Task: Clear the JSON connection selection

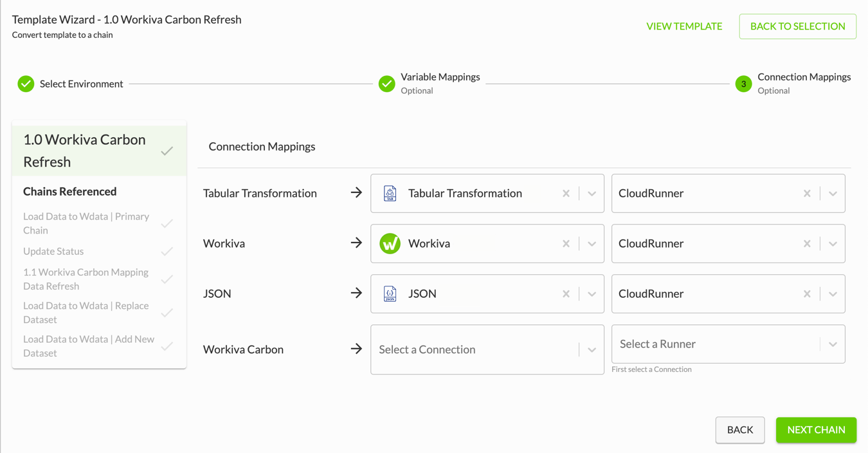Action: [566, 293]
